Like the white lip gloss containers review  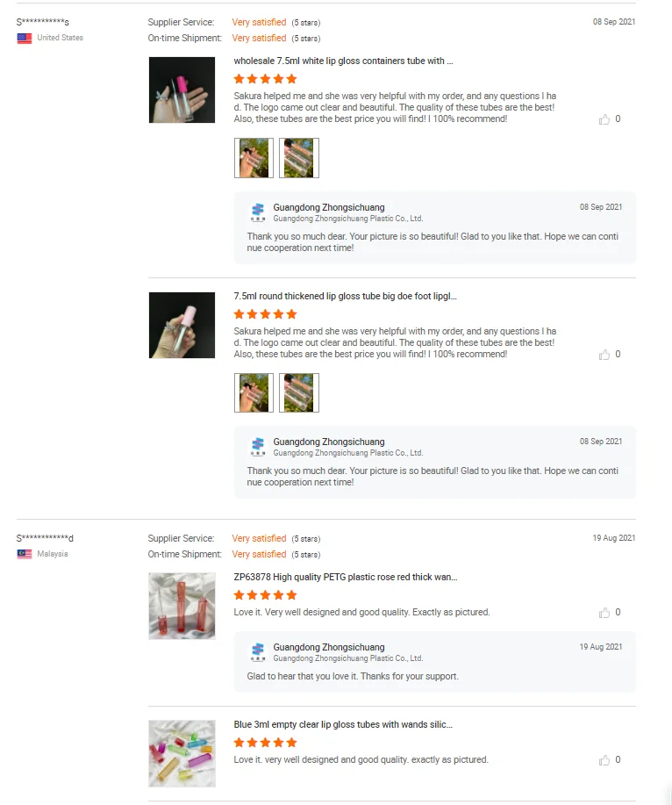pos(604,119)
